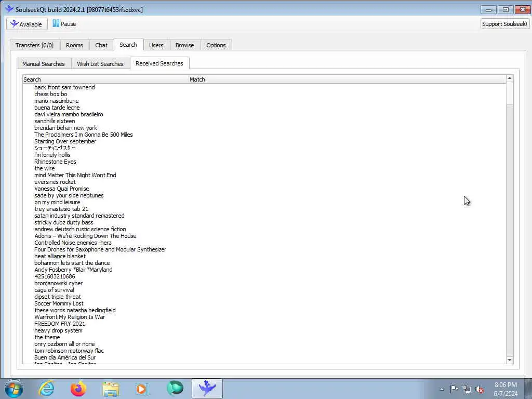Select the row "i'm lonely hollis"
This screenshot has width=532, height=399.
pos(52,155)
